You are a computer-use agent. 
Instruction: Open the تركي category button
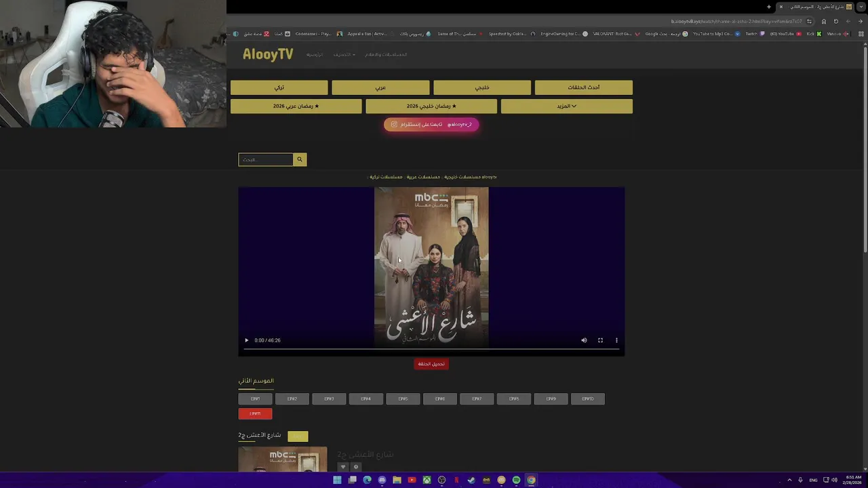click(x=279, y=87)
